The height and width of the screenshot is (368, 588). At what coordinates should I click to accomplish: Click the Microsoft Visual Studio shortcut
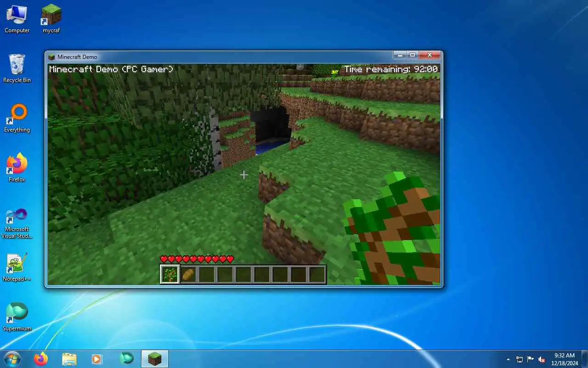(17, 223)
